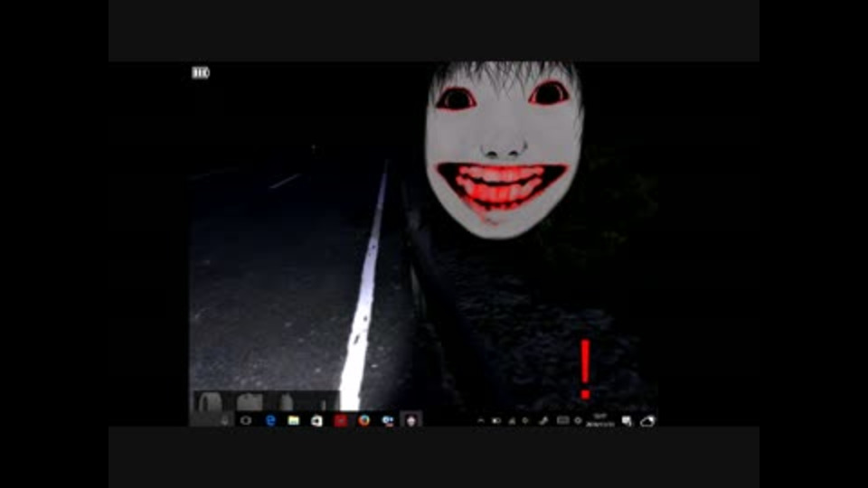Image resolution: width=868 pixels, height=488 pixels.
Task: Launch Microsoft Edge from the taskbar
Action: coord(270,420)
